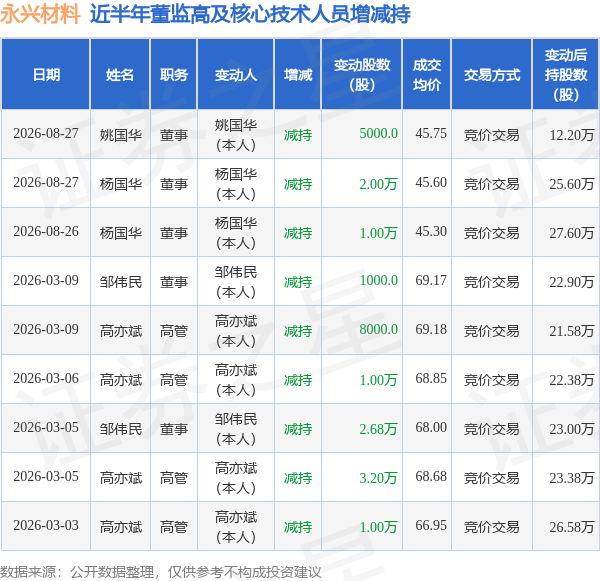Click the 永兴材料 title text
The image size is (600, 581).
tap(40, 14)
